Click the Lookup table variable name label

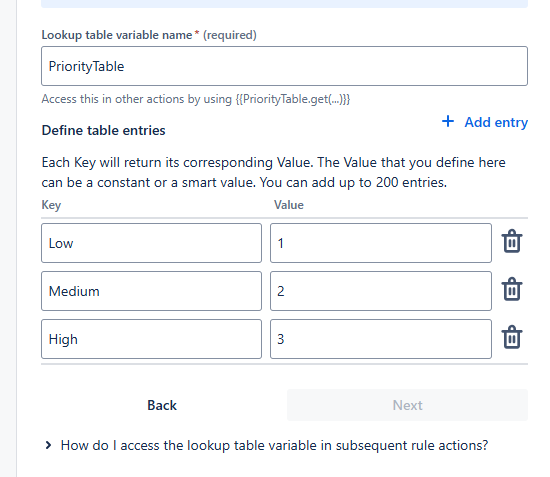click(x=117, y=35)
